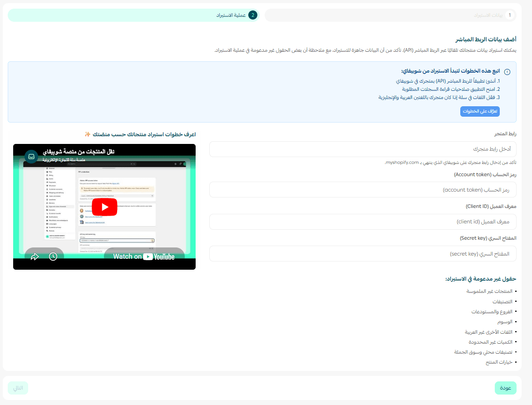Click the Watch later clock icon

(53, 257)
